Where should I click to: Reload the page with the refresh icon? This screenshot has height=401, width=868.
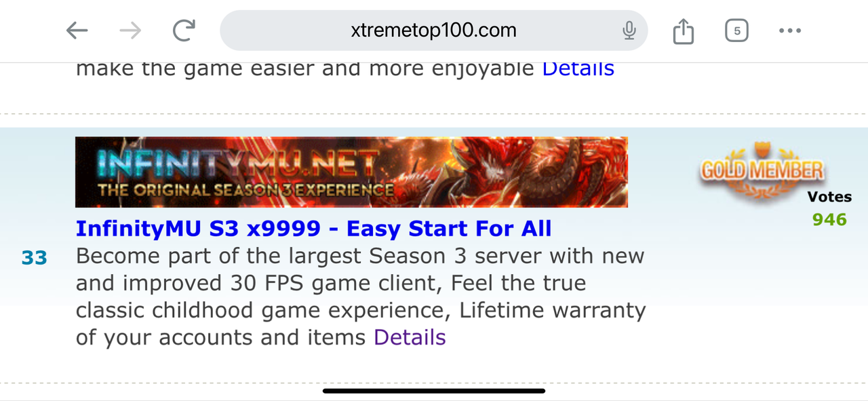pyautogui.click(x=184, y=31)
